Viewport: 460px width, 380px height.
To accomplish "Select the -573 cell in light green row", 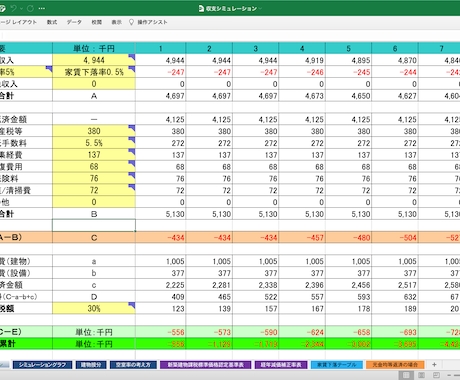I will pos(209,332).
